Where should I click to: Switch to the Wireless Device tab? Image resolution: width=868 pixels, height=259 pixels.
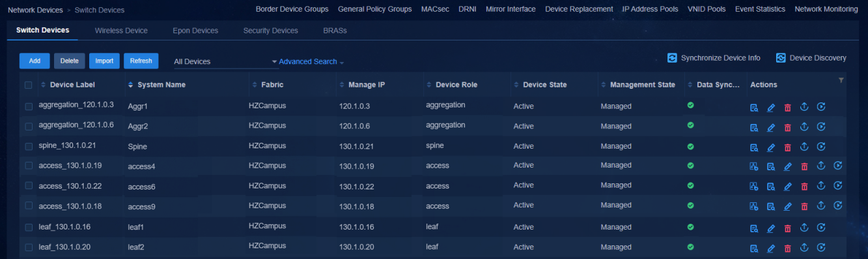tap(121, 31)
